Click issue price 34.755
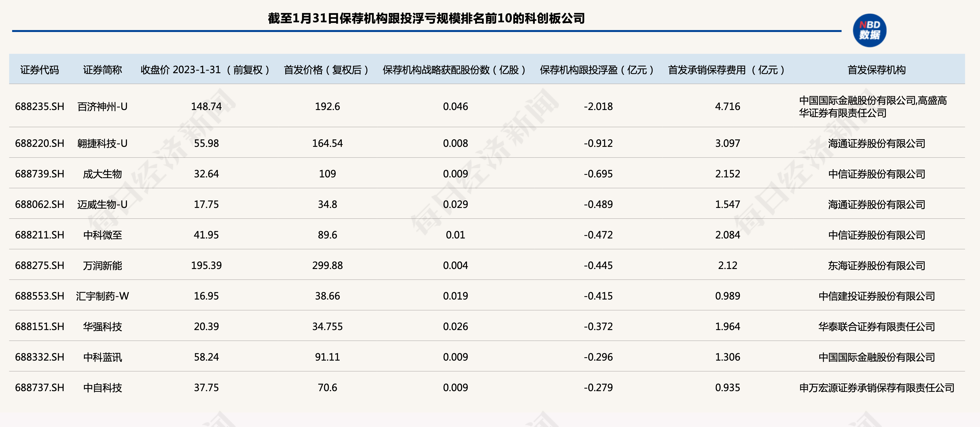This screenshot has width=980, height=427. click(327, 327)
